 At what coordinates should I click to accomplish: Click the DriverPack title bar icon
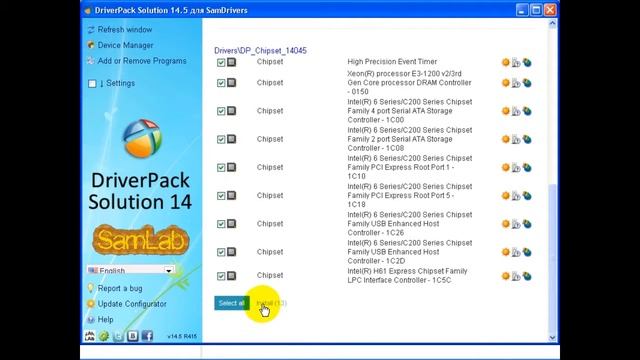(87, 11)
